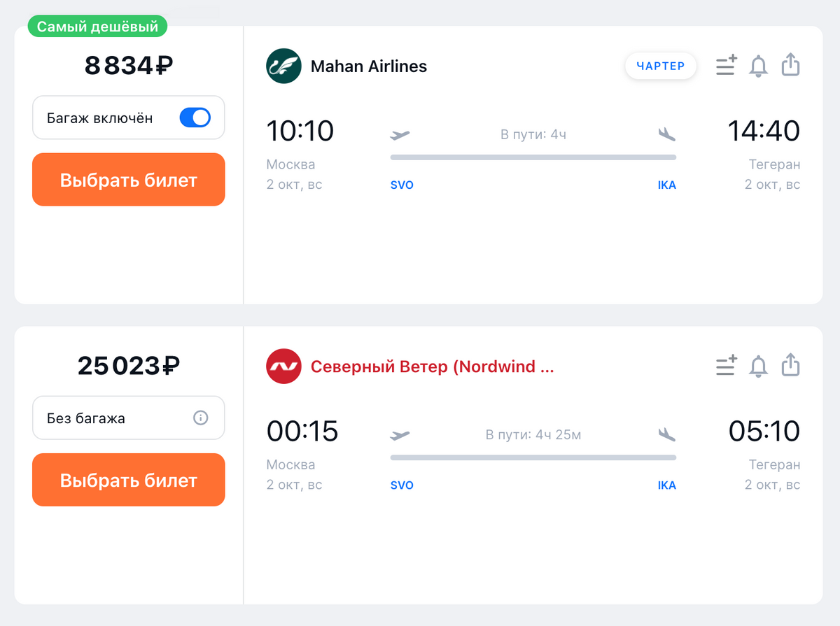Click bell alert icon for Mahan flight
Image resolution: width=840 pixels, height=626 pixels.
tap(758, 66)
